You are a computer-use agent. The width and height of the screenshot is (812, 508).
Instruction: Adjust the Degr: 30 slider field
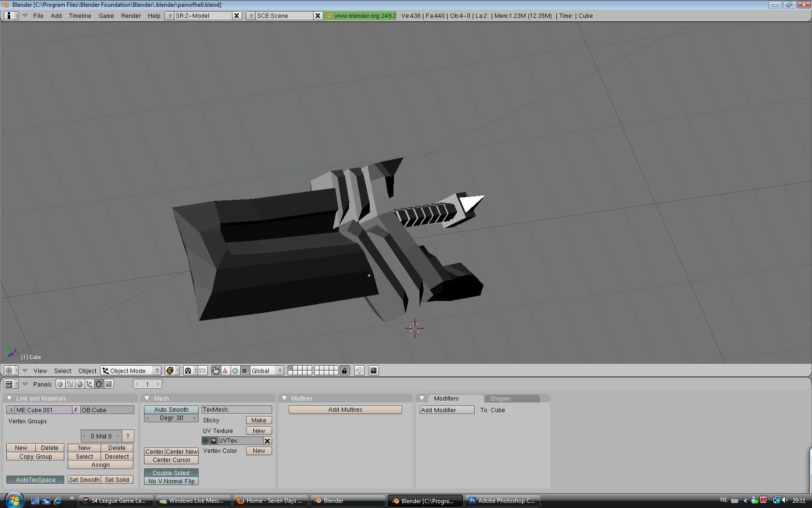coord(171,418)
